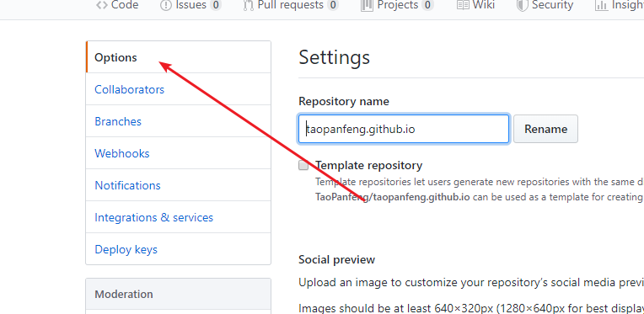Click the Repository name input field
Viewport: 644px width, 314px height.
[x=404, y=129]
